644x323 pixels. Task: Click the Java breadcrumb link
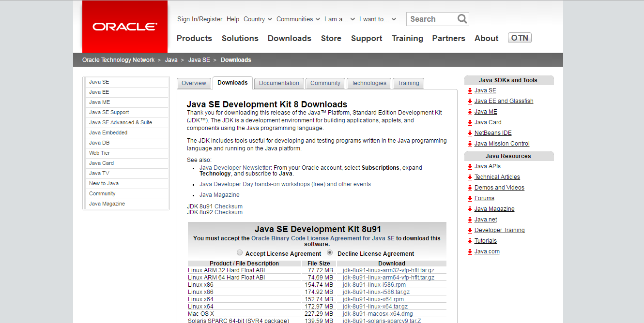coord(171,60)
